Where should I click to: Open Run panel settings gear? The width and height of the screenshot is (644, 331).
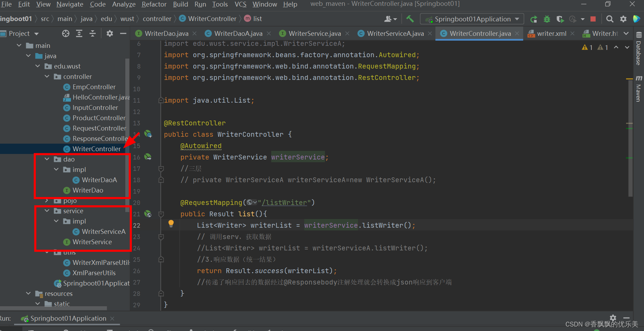613,318
